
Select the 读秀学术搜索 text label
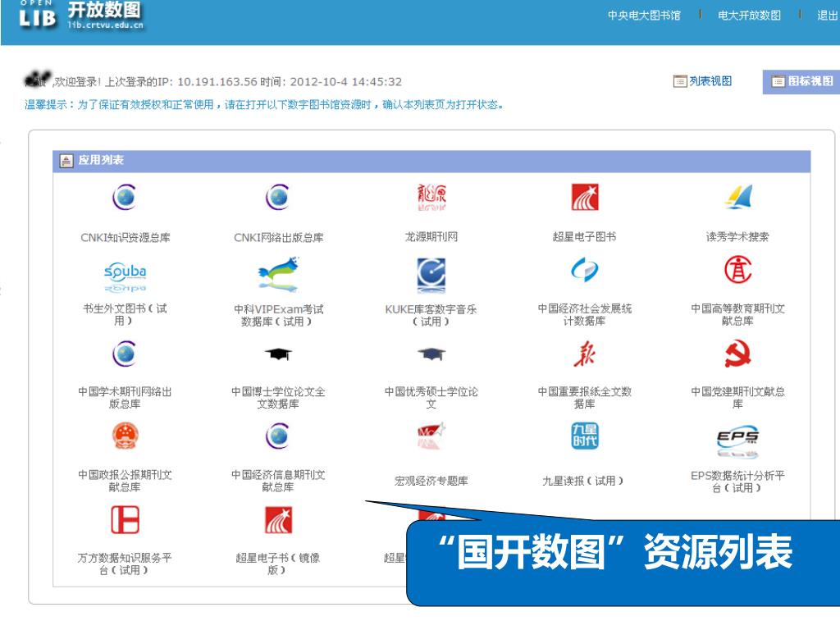click(737, 237)
